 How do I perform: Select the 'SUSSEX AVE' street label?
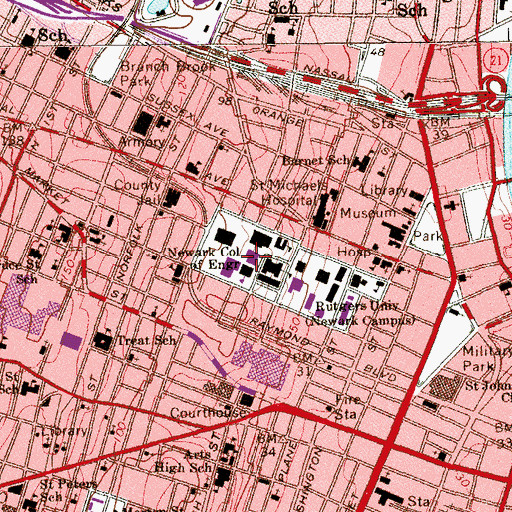click(x=188, y=114)
